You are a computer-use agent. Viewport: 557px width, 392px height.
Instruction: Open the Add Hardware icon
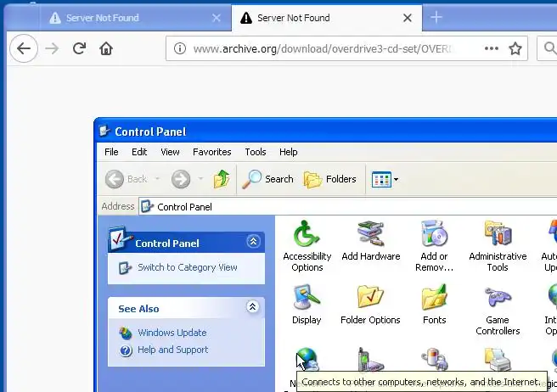pyautogui.click(x=370, y=241)
